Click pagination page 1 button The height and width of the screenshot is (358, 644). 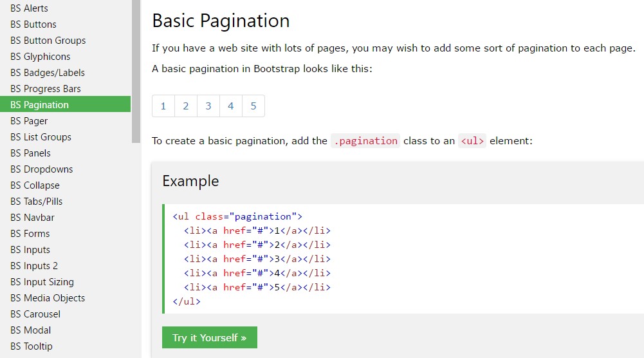coord(163,106)
